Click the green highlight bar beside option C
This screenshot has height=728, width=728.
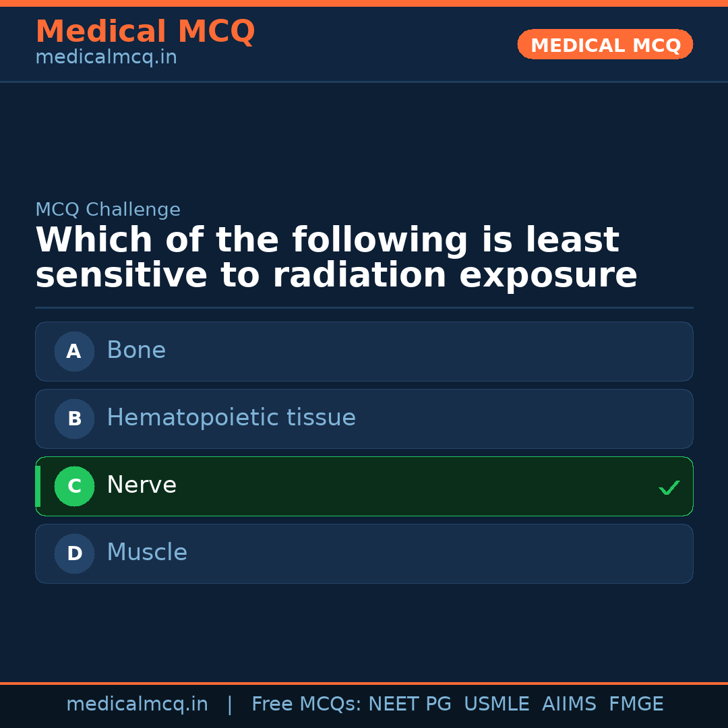(x=38, y=486)
